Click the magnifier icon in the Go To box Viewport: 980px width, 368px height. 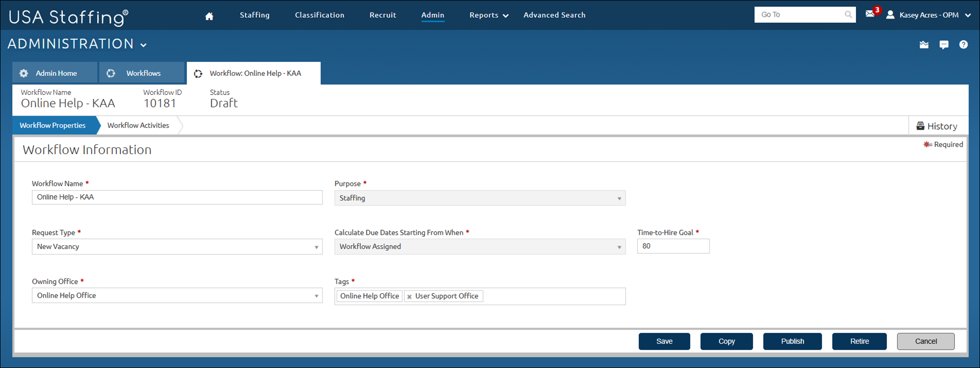point(848,15)
